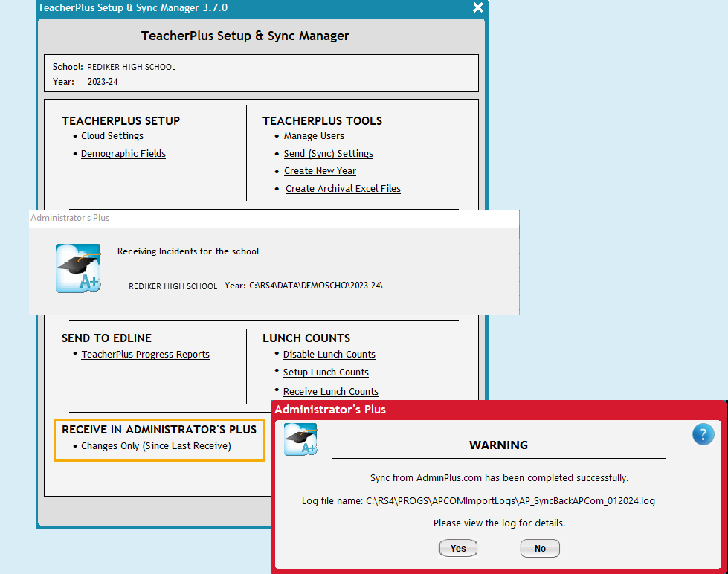Open the Setup Lunch Counts link
Viewport: 728px width, 574px height.
pos(326,372)
